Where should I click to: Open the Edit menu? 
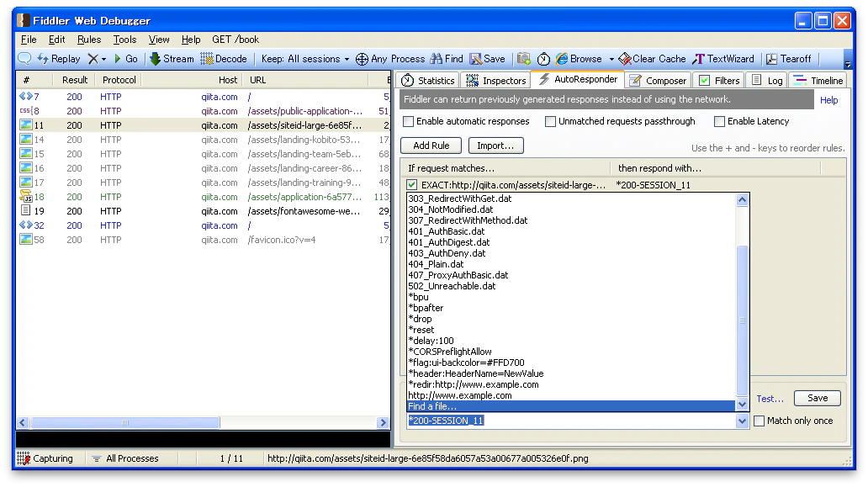tap(57, 40)
